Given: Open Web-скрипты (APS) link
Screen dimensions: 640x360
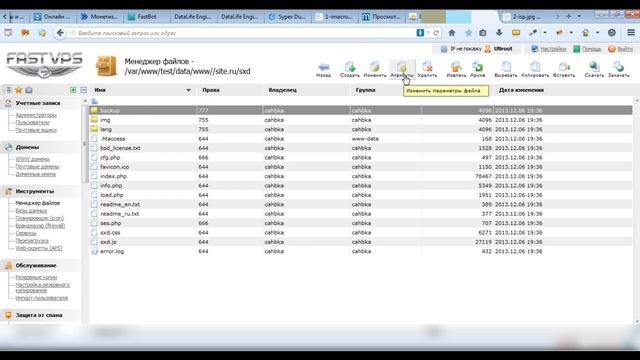Looking at the screenshot, I should point(39,248).
